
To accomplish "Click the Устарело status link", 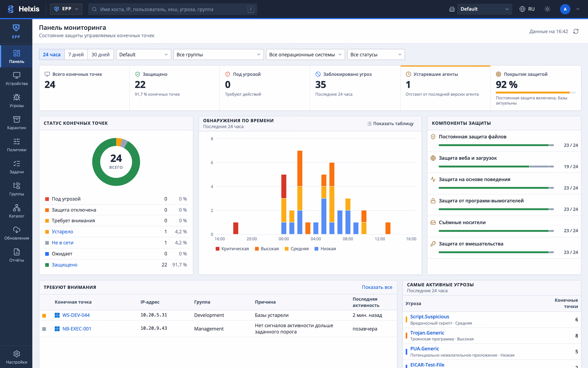I will coord(62,231).
